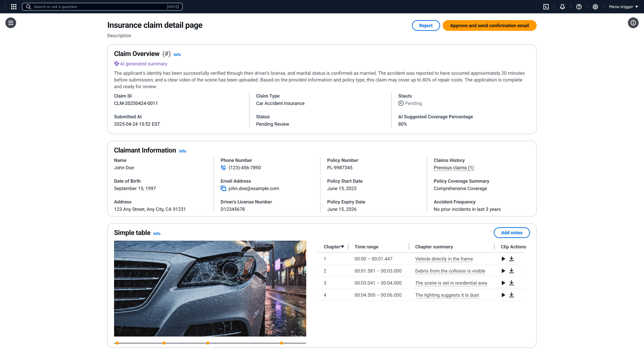Image resolution: width=644 pixels, height=362 pixels.
Task: Expand the 'Vehicle directly in the frame' summary
Action: 444,259
